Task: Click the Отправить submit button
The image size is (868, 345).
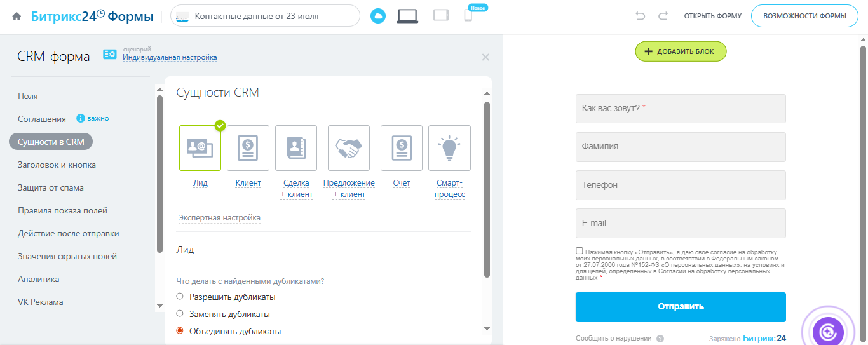Action: tap(681, 307)
